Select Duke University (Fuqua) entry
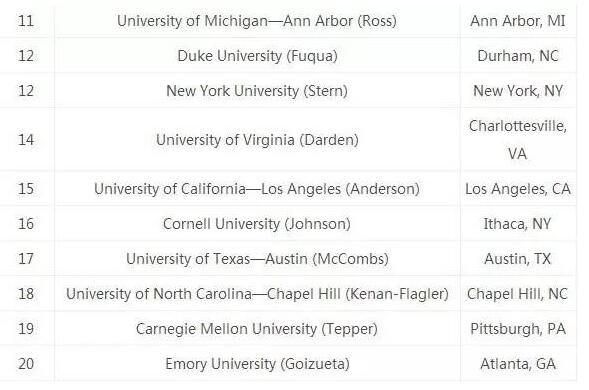The image size is (589, 390). pos(257,56)
